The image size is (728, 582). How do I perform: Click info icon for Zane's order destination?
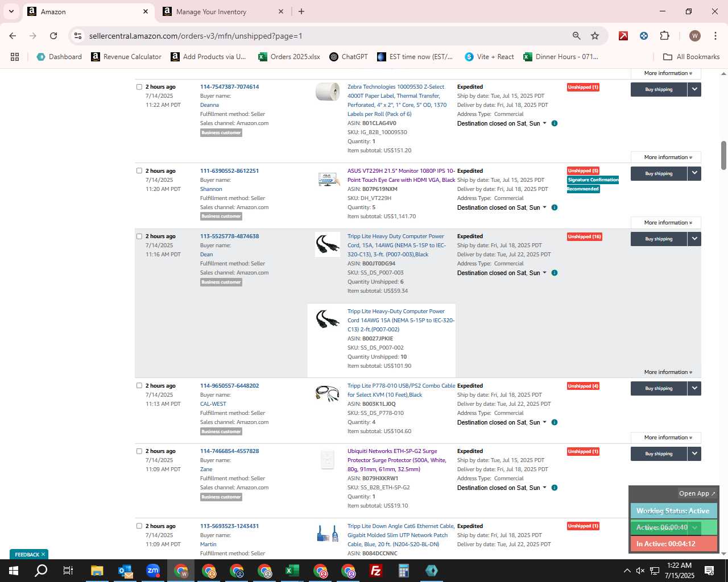coord(555,488)
